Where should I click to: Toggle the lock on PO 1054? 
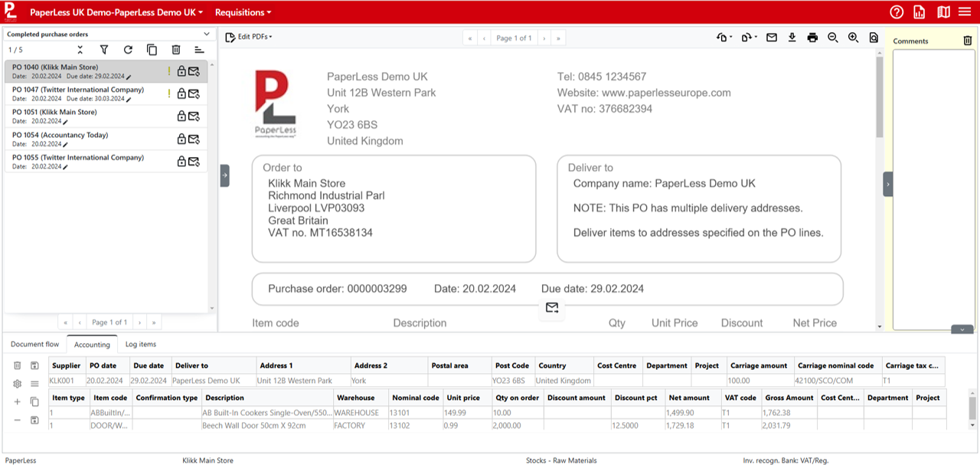click(x=180, y=139)
